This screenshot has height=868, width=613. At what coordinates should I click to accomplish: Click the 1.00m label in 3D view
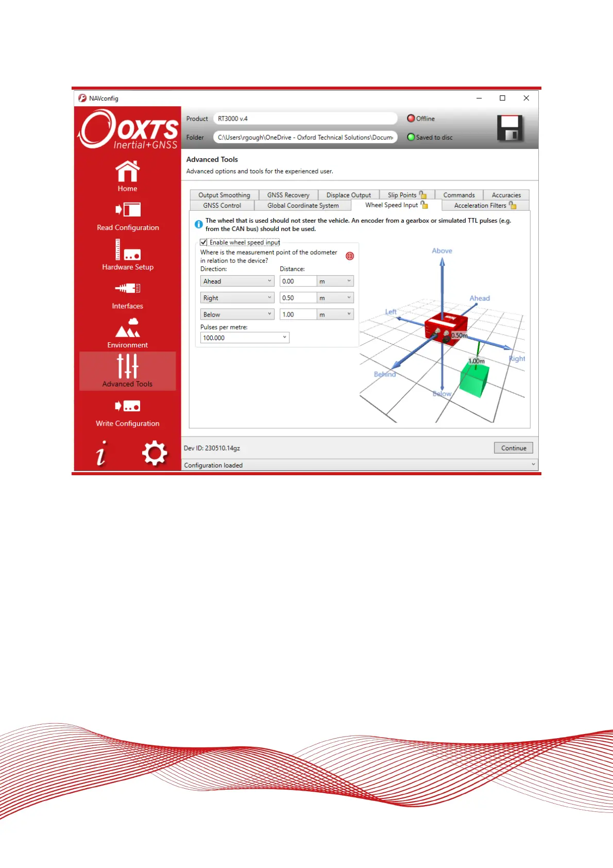[476, 361]
